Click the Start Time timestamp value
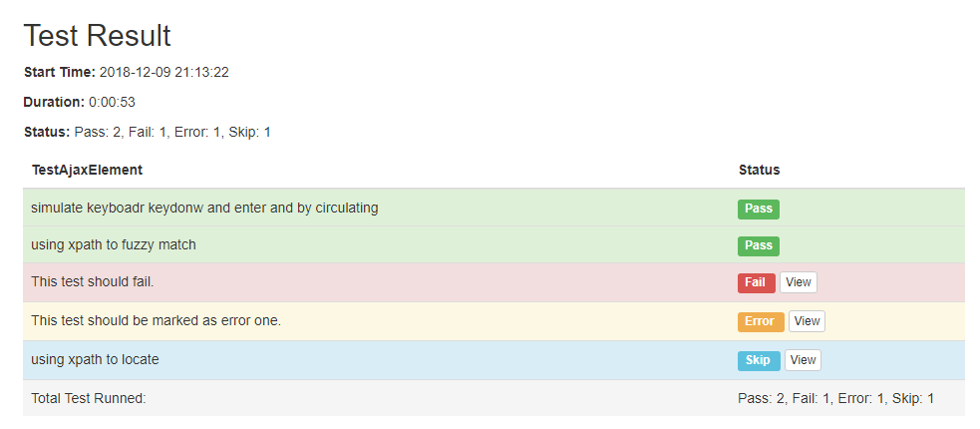980x429 pixels. 163,72
